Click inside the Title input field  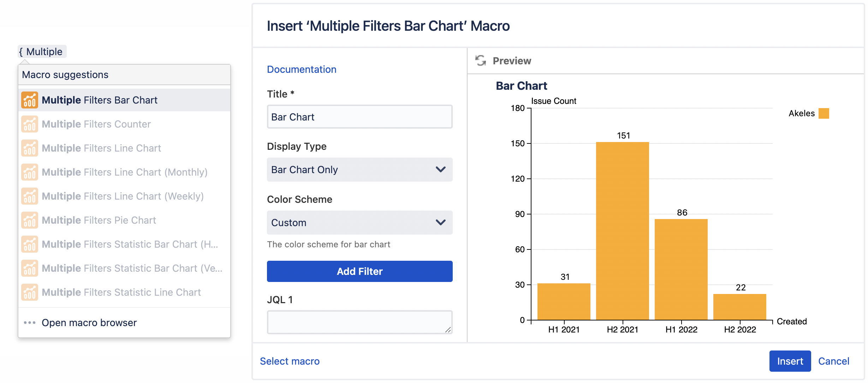pos(359,117)
